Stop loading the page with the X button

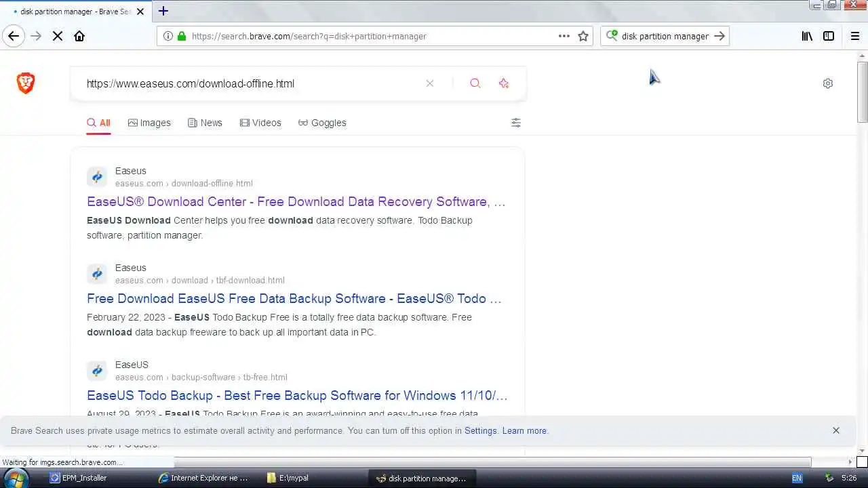[x=58, y=36]
